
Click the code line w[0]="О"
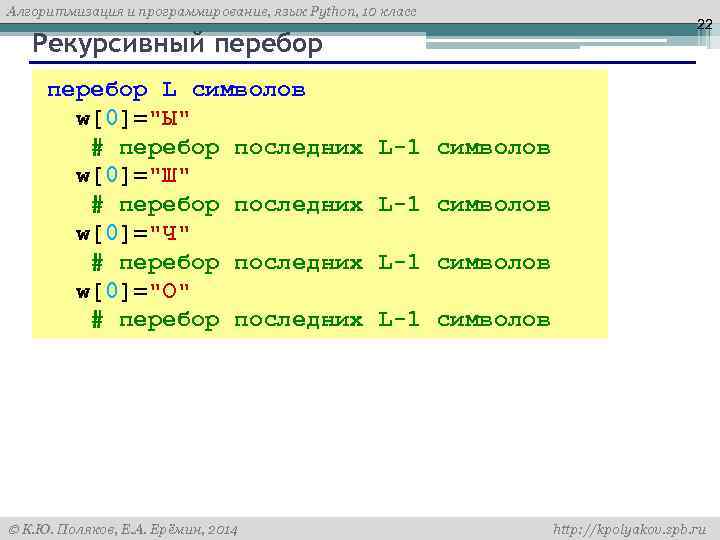coord(133,291)
